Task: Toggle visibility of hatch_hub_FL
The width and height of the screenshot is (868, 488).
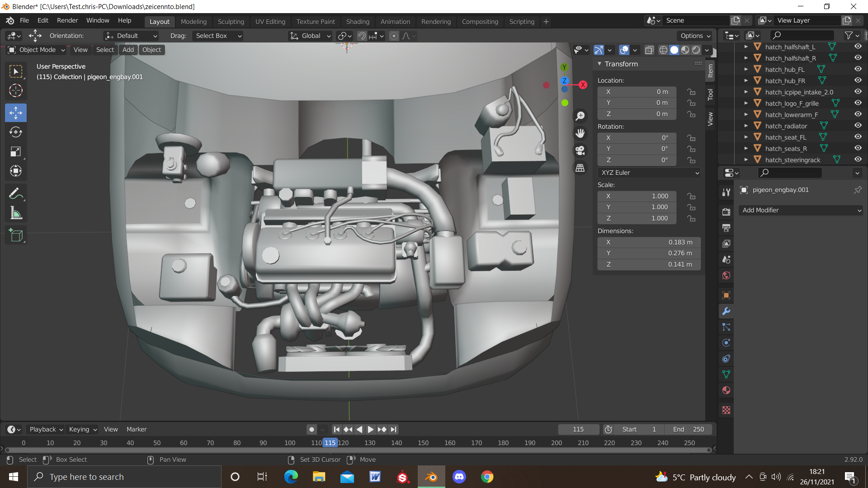Action: tap(858, 69)
